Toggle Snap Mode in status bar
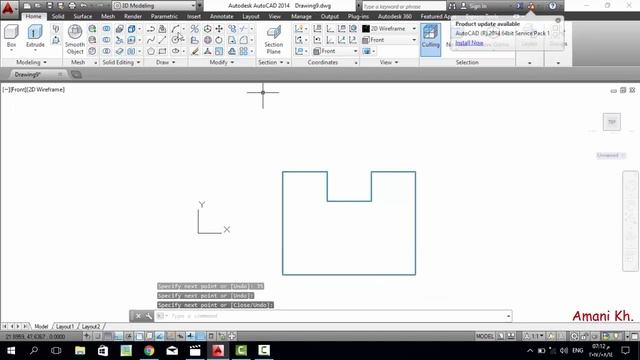 98,336
